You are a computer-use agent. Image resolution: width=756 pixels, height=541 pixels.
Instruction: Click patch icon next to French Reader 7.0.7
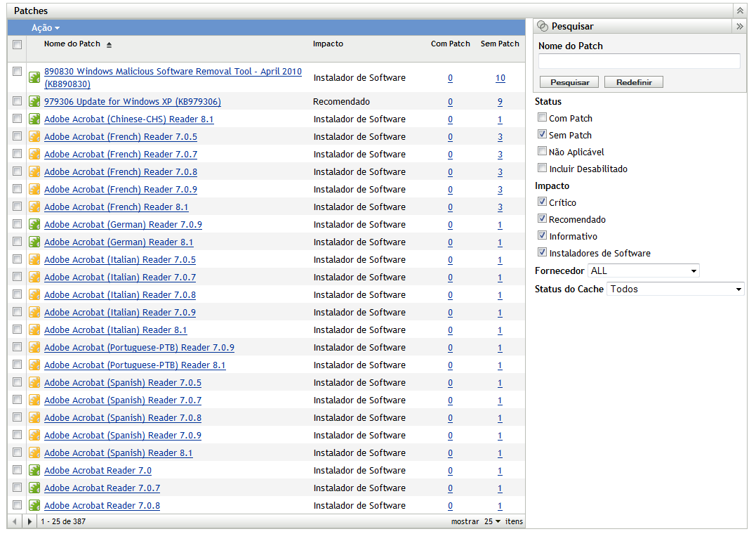tap(34, 154)
